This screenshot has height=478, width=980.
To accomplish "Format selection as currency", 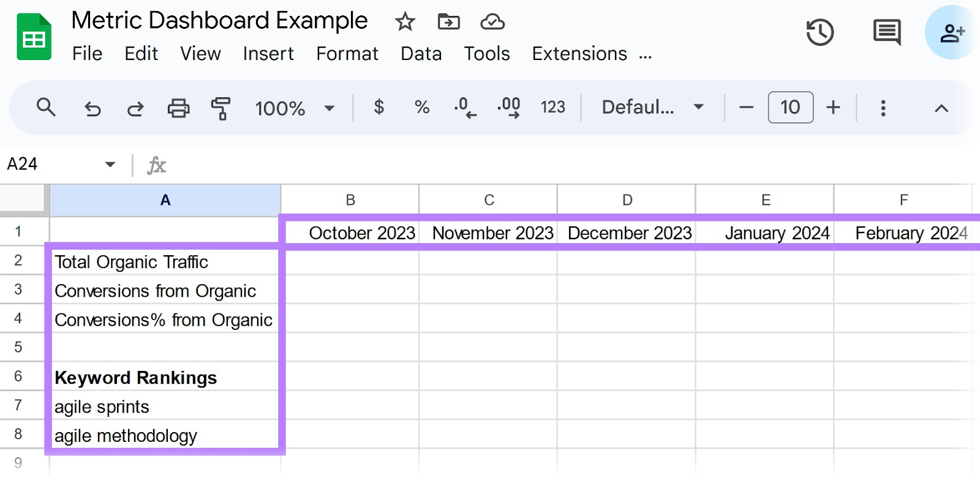I will pyautogui.click(x=379, y=107).
